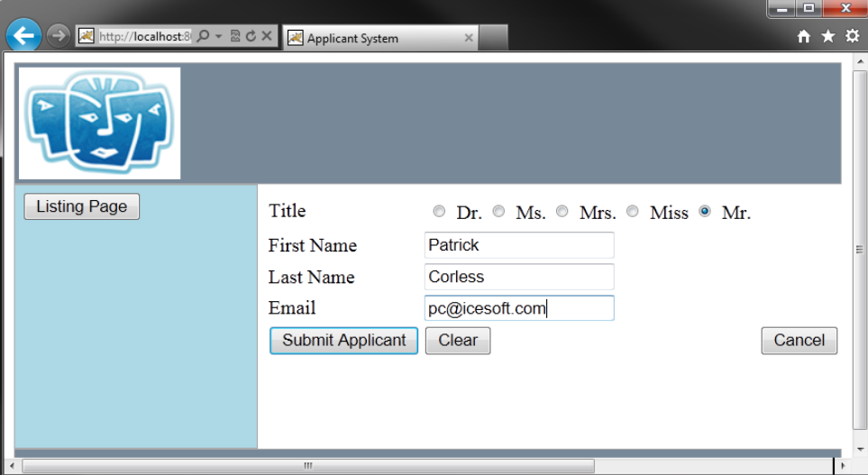This screenshot has height=475, width=868.
Task: Stop page loading with the X icon
Action: tap(266, 37)
